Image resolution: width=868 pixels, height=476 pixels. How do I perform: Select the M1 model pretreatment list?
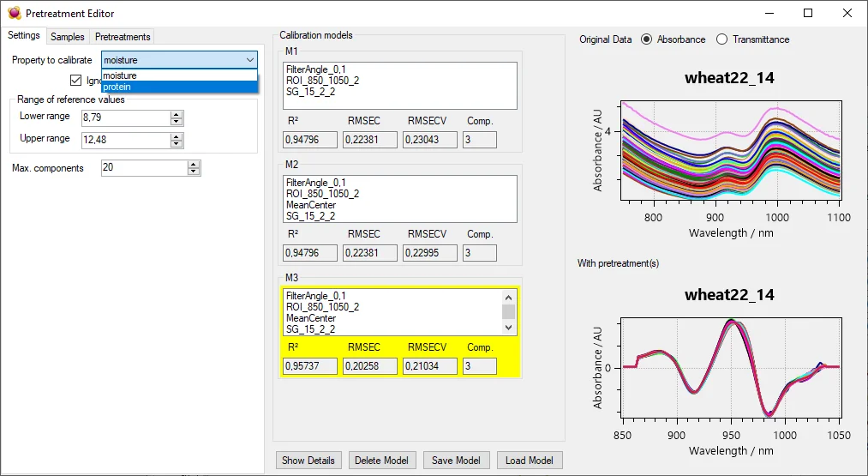400,85
